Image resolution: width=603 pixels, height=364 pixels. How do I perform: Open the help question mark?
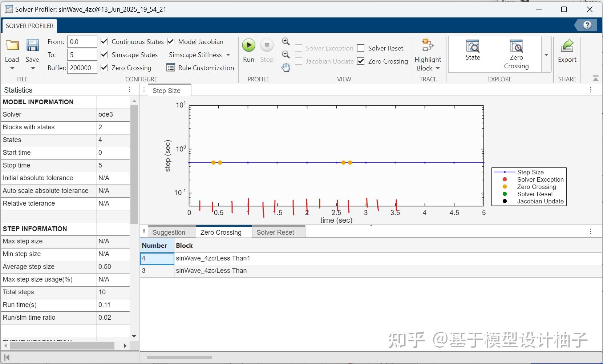(587, 25)
